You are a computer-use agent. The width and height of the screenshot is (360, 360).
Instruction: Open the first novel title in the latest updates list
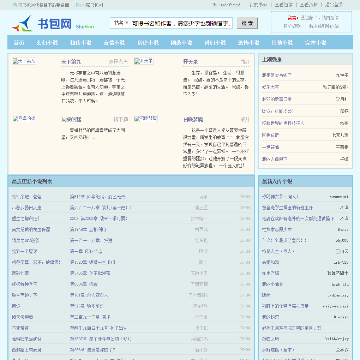(27, 197)
